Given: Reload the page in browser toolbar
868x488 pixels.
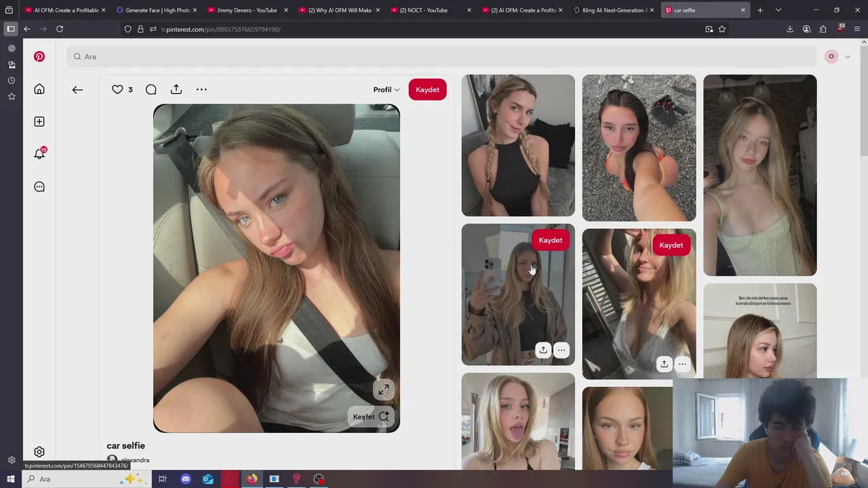Looking at the screenshot, I should (60, 29).
